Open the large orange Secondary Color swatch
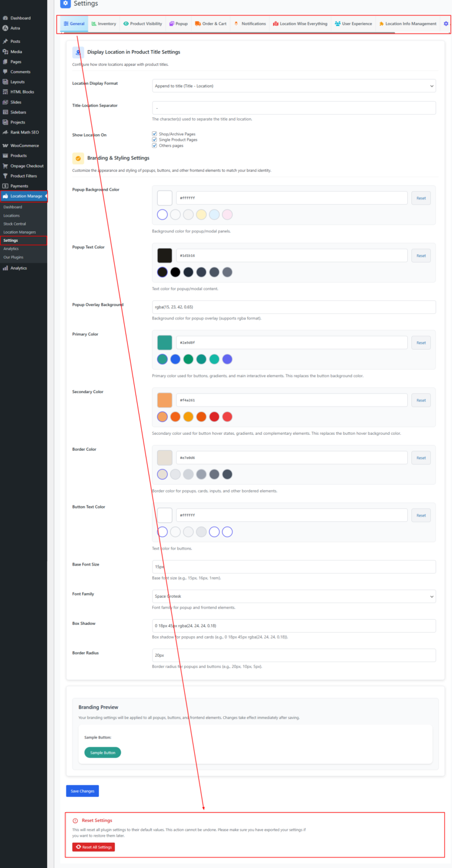Viewport: 452px width, 868px height. coord(165,400)
